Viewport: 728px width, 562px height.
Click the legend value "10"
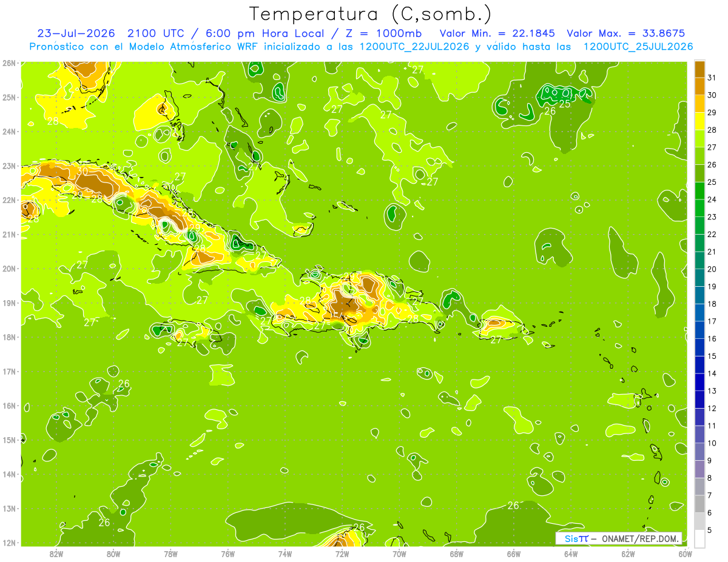pos(712,443)
